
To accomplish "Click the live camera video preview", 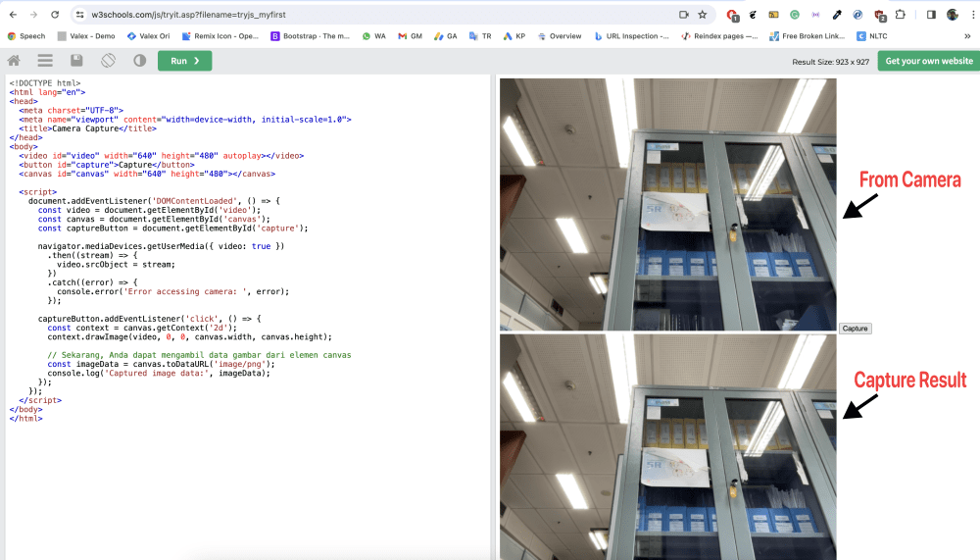I will tap(667, 205).
